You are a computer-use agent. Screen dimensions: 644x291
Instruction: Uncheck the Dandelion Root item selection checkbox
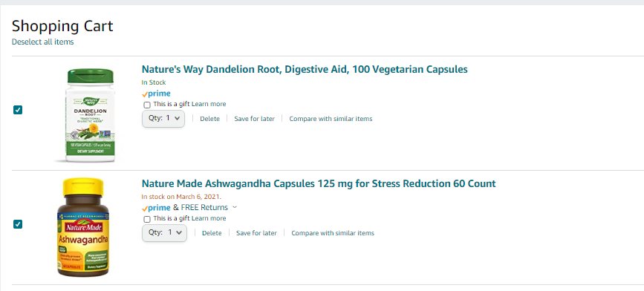pos(18,110)
